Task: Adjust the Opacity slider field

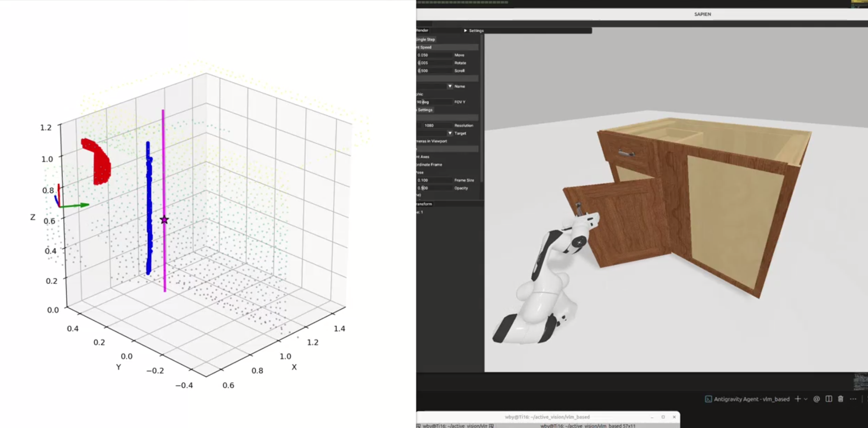Action: 434,188
